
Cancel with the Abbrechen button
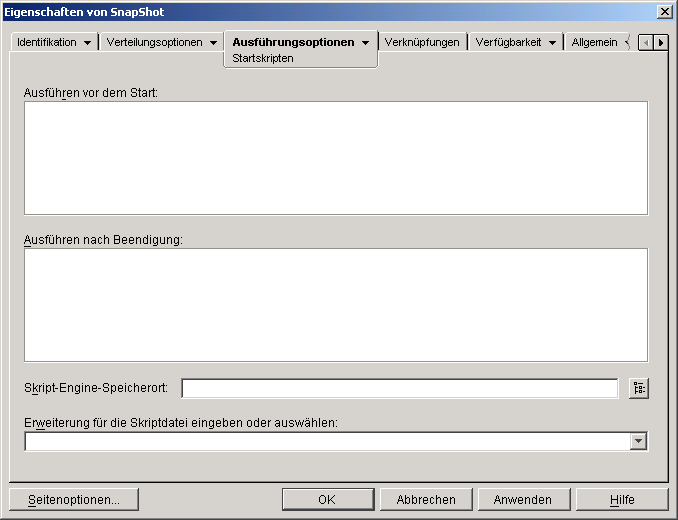point(426,500)
